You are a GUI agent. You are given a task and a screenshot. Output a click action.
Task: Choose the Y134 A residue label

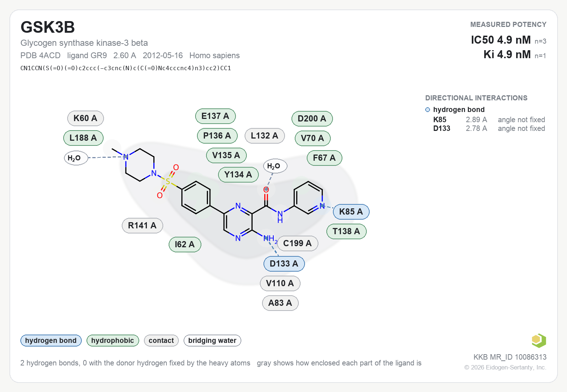coord(238,175)
